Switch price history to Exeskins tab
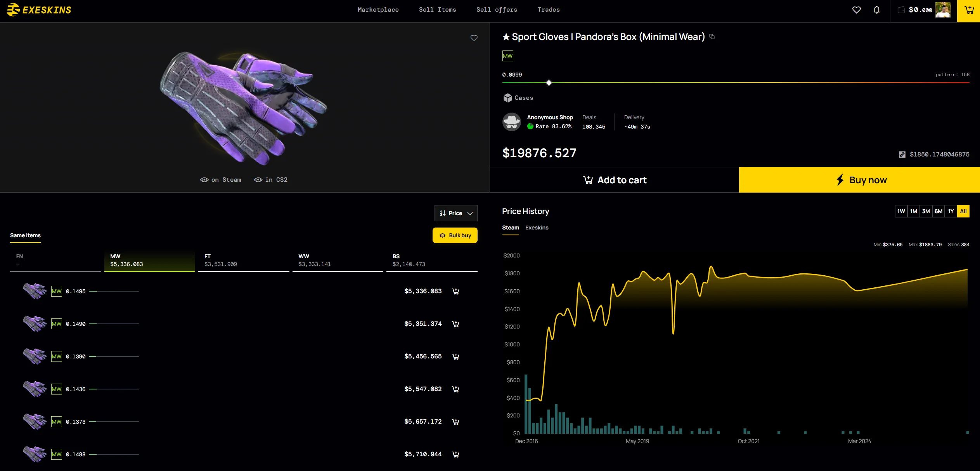 coord(537,228)
